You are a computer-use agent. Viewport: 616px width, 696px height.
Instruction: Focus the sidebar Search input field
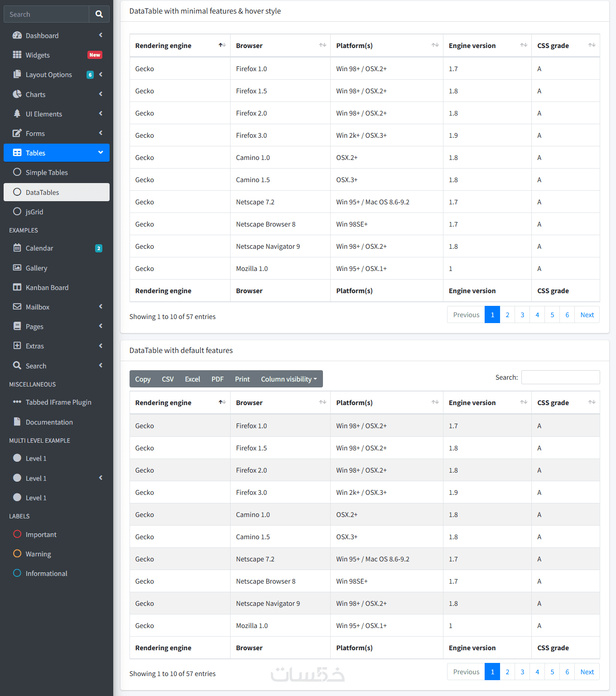click(46, 14)
